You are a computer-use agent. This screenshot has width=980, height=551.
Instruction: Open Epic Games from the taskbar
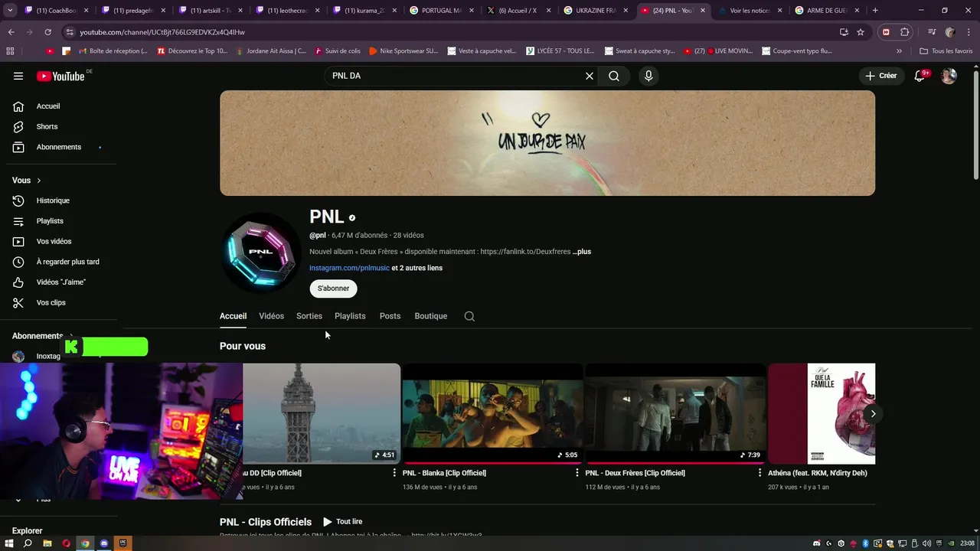(x=122, y=543)
